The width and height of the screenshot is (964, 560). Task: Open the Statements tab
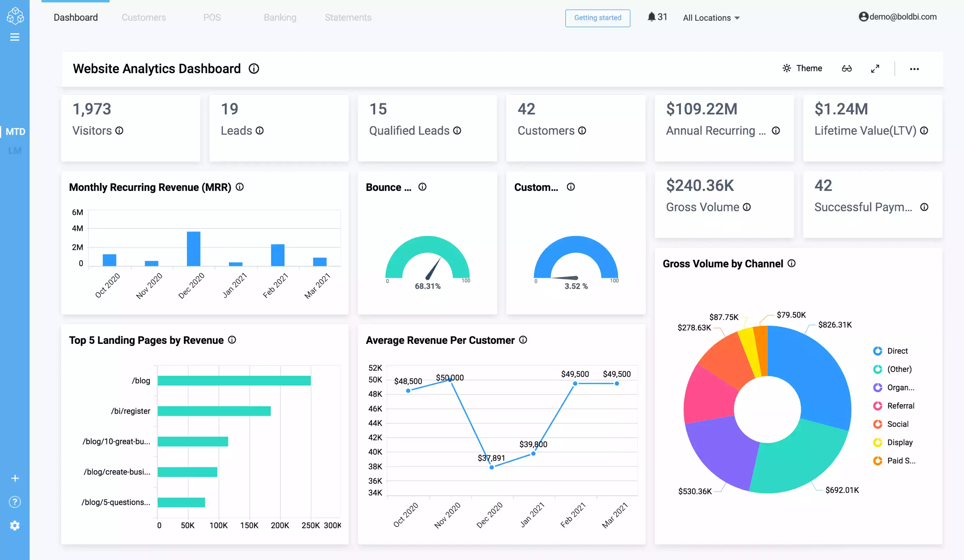pyautogui.click(x=348, y=18)
